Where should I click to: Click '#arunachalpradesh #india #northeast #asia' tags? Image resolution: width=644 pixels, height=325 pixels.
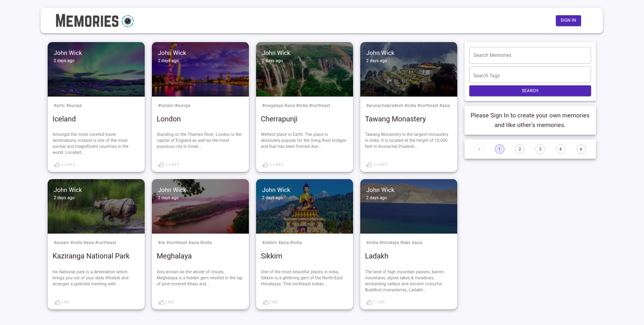408,106
